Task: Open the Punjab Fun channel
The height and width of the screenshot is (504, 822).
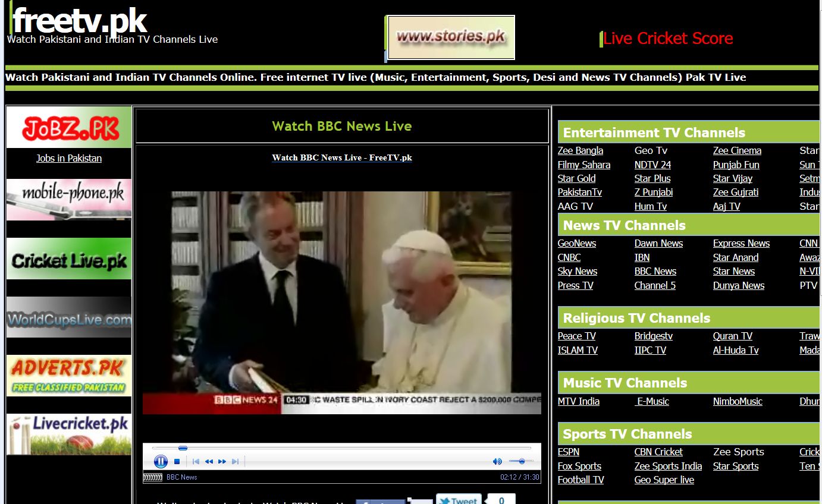Action: point(736,165)
